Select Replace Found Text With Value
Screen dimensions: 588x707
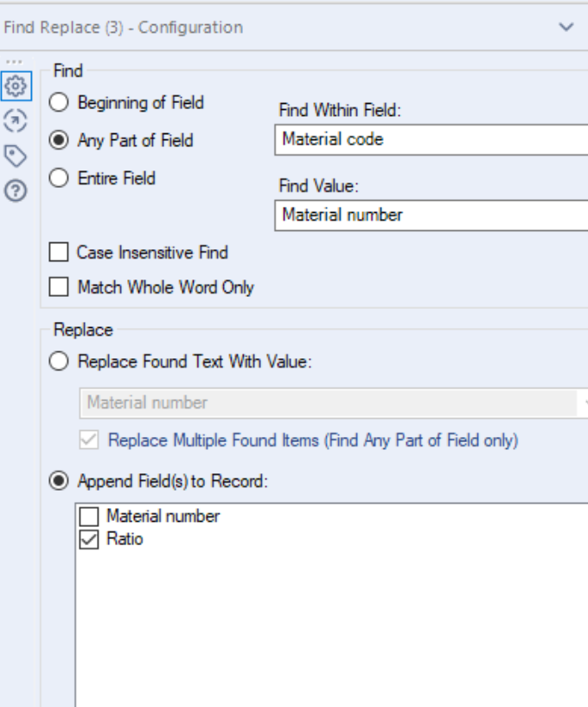click(59, 362)
